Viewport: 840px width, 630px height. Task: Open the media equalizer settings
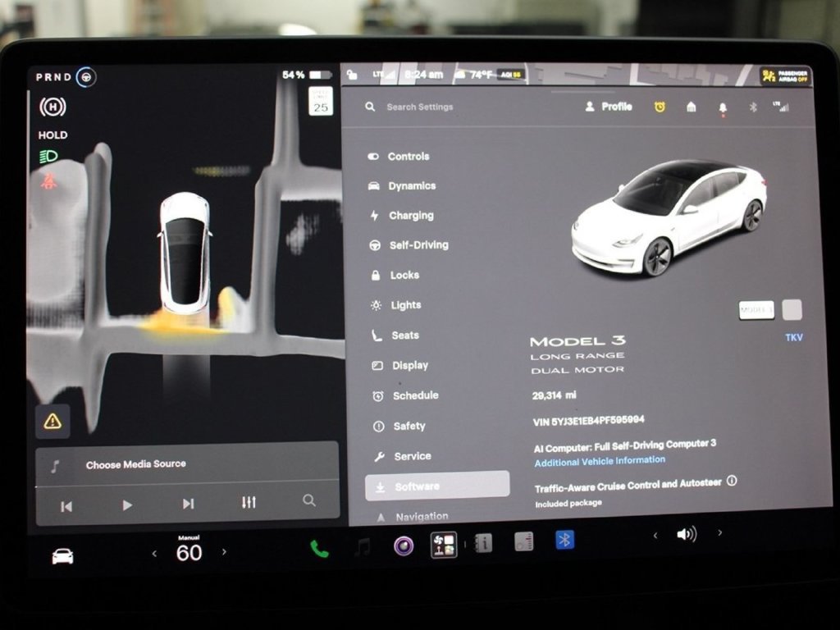[249, 502]
